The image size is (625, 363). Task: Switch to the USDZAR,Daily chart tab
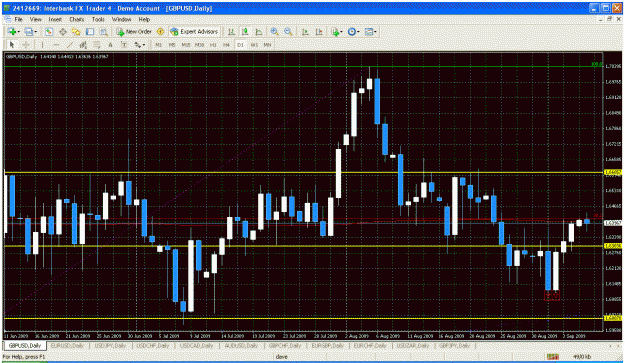pyautogui.click(x=413, y=346)
